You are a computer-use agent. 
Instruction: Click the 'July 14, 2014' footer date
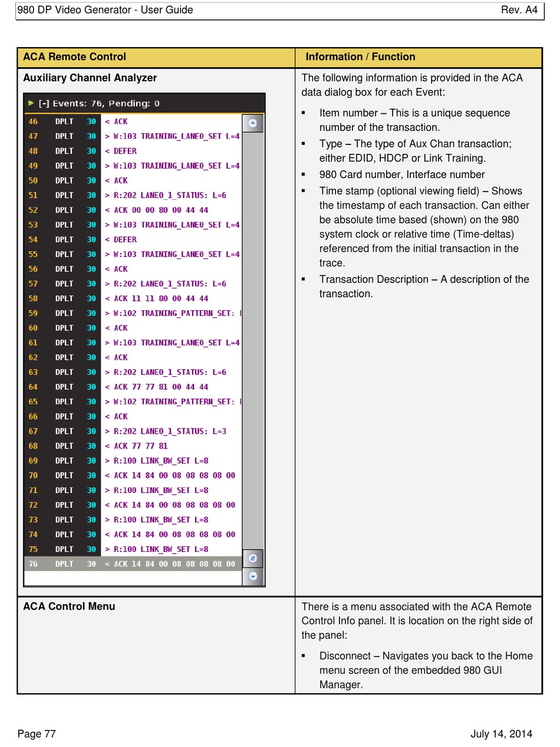[x=501, y=733]
